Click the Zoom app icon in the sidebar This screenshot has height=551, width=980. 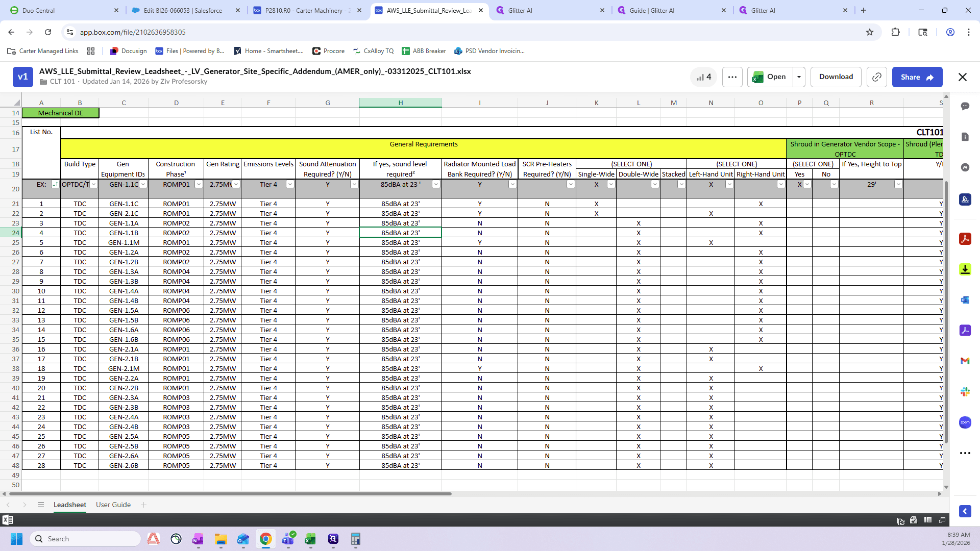[965, 422]
